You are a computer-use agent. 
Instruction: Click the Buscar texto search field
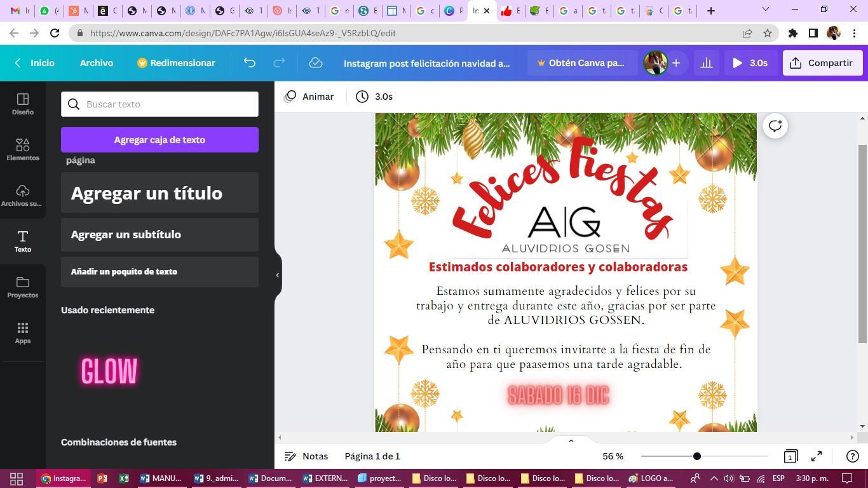tap(159, 104)
